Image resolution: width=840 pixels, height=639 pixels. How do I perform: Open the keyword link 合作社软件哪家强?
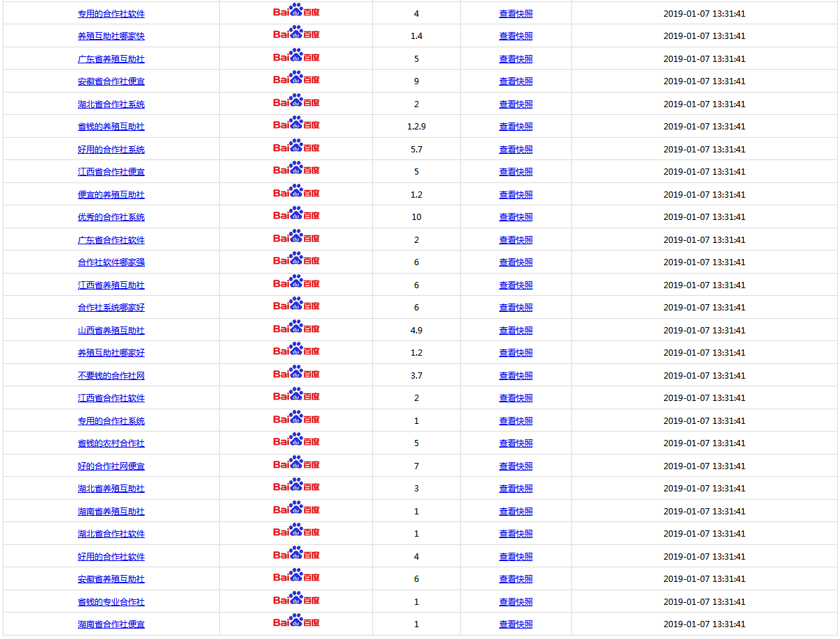point(111,262)
